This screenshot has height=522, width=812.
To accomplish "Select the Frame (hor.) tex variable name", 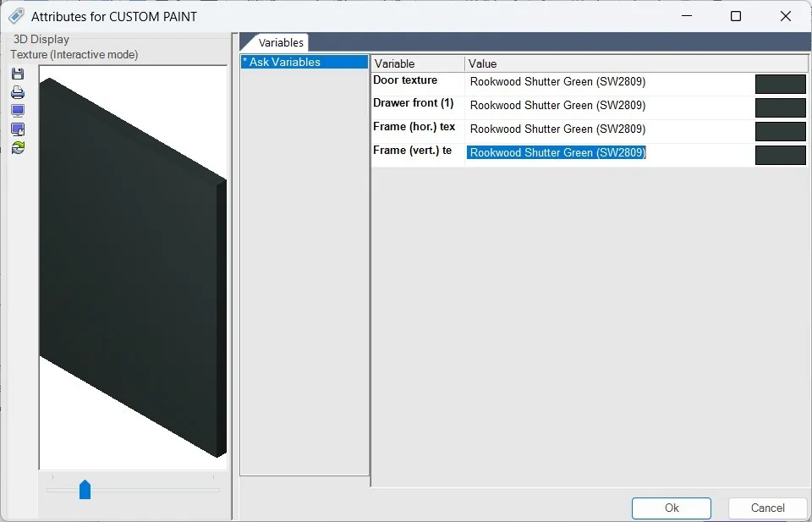I will [414, 126].
